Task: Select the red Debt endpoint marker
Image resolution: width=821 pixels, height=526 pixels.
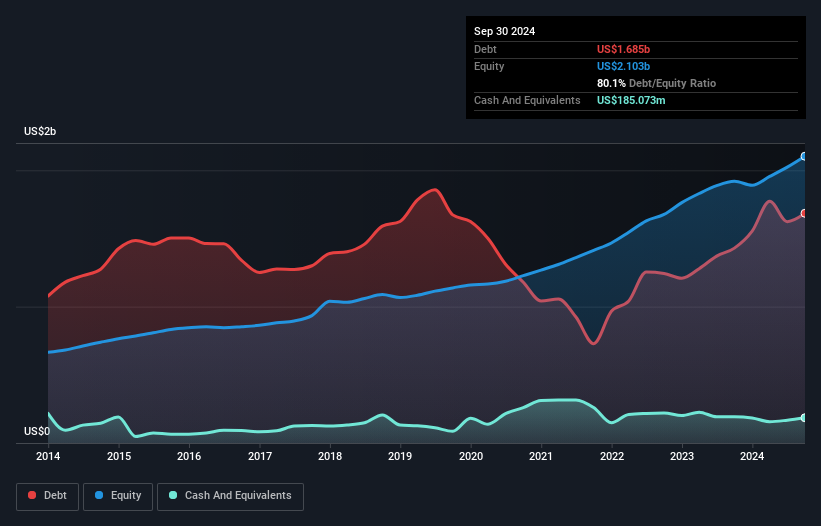Action: click(804, 214)
